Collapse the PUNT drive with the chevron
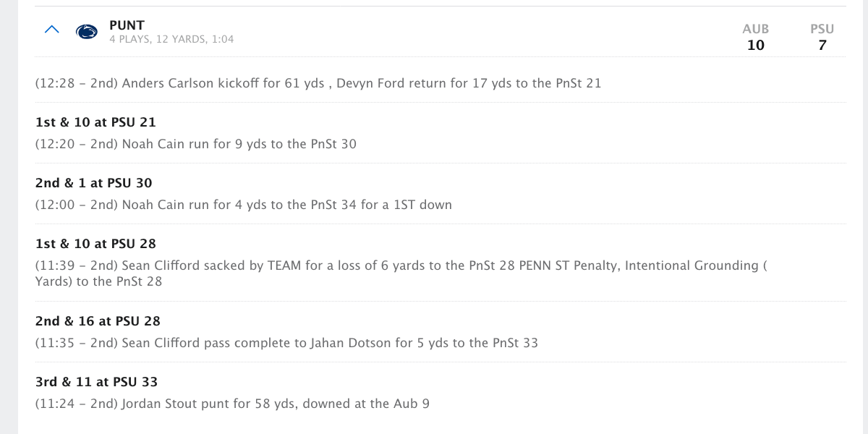 51,30
